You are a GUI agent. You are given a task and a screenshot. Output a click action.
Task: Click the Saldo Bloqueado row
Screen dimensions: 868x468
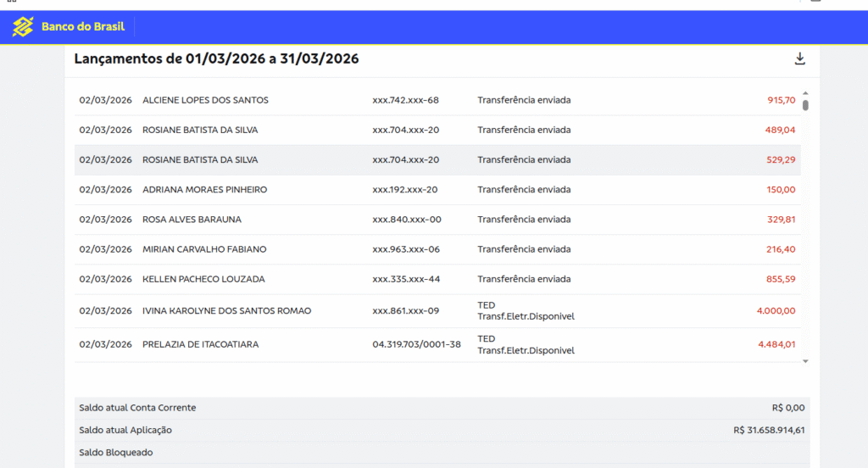click(442, 453)
